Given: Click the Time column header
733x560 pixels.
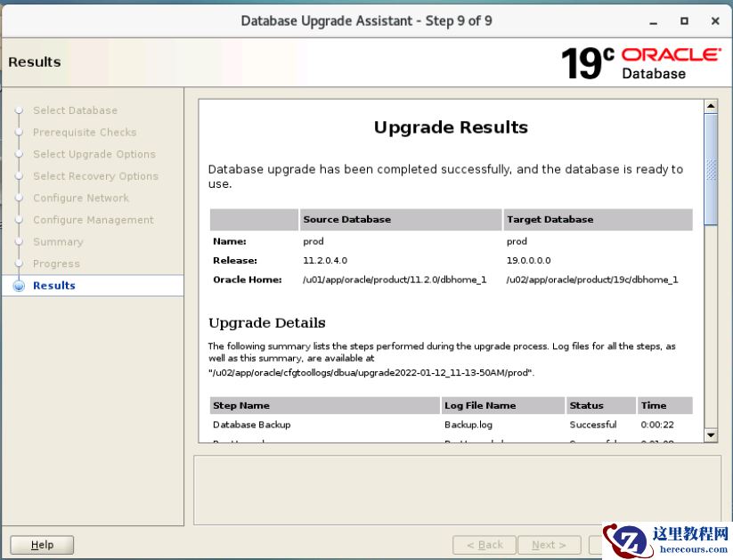Looking at the screenshot, I should coord(664,406).
